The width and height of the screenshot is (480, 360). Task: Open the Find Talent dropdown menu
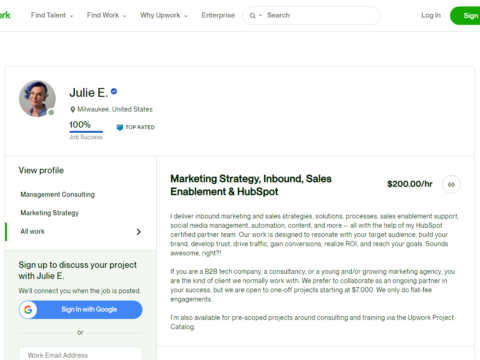[52, 15]
